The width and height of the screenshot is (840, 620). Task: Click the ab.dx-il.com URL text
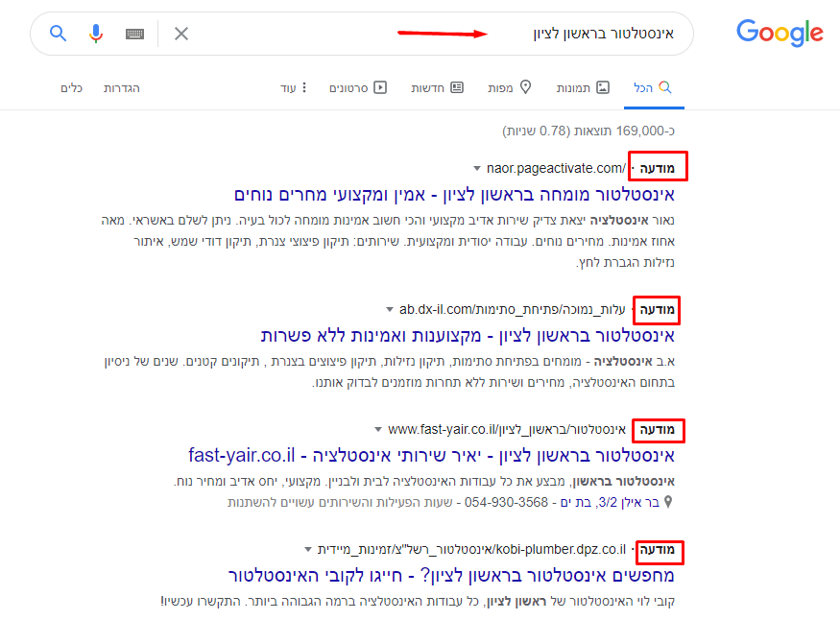coord(512,309)
